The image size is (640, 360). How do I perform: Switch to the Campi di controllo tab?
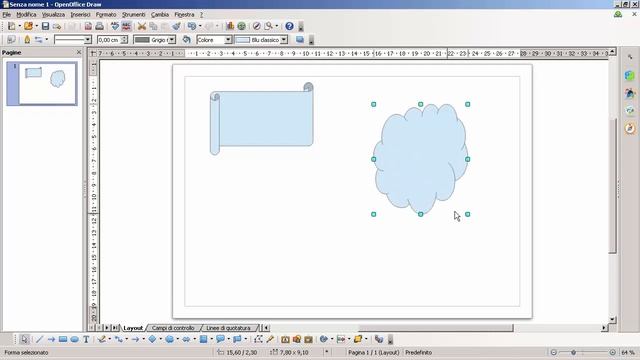point(173,328)
